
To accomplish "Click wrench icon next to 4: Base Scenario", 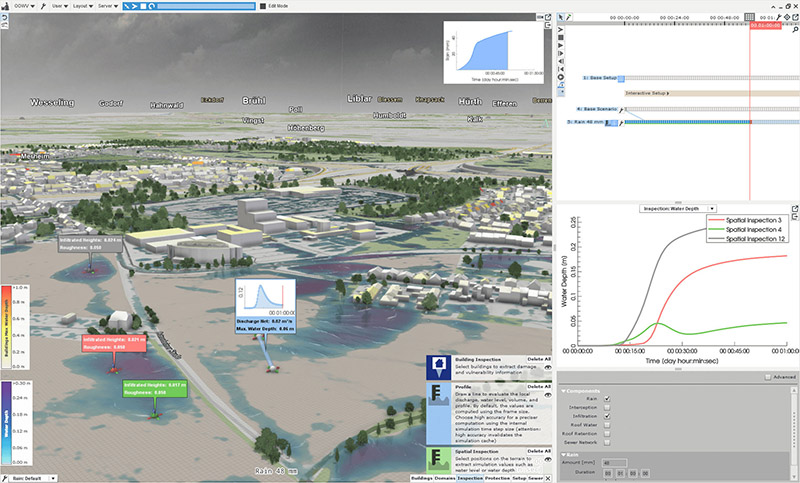I will 621,109.
